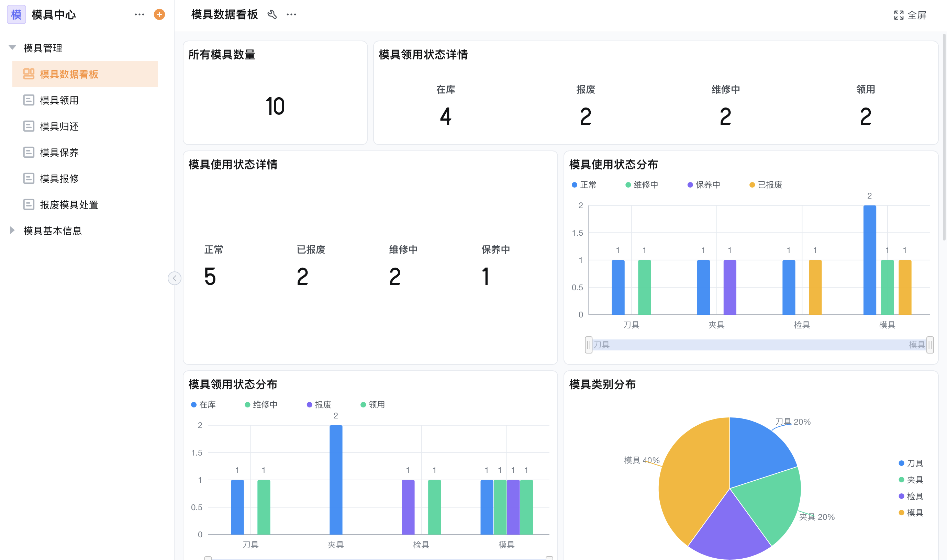Toggle 正常 legend in 模具使用状态分布 chart

point(584,184)
